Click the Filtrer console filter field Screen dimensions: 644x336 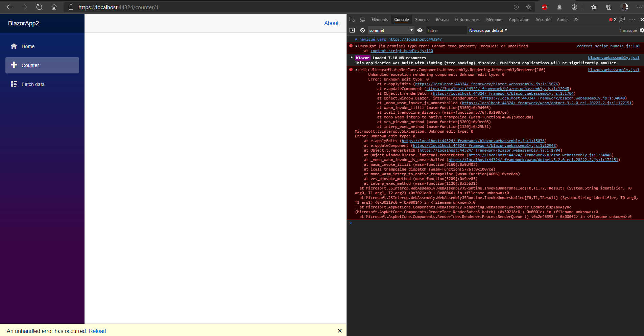[446, 30]
